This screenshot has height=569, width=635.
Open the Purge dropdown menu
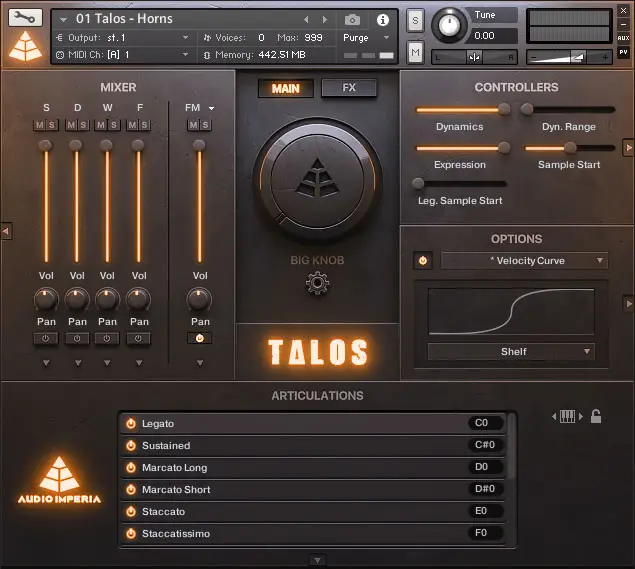tap(386, 38)
